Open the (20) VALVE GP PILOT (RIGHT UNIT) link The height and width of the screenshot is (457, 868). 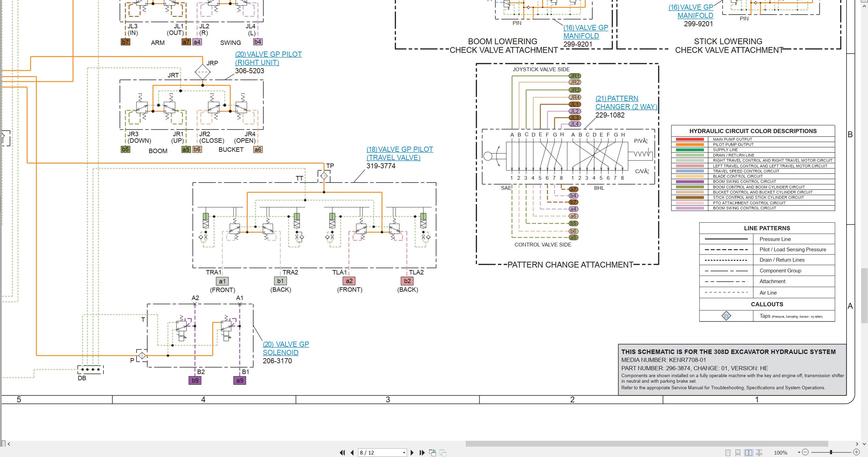(x=268, y=58)
